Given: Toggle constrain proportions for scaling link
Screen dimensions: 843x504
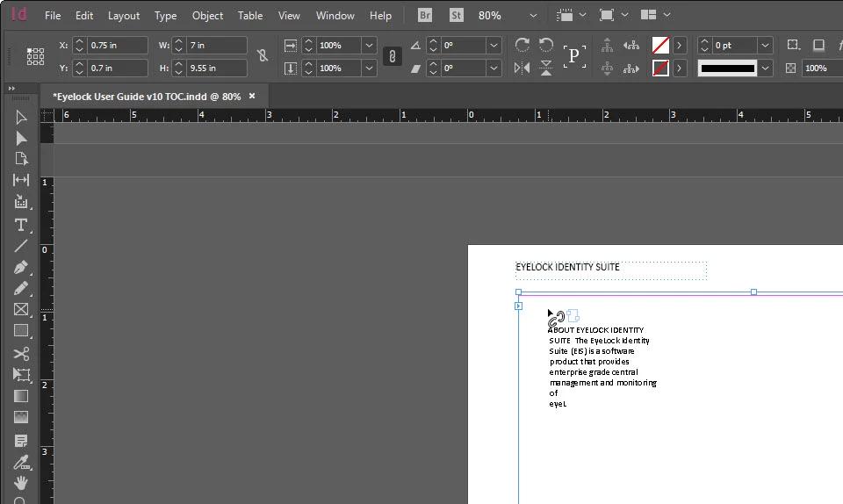Looking at the screenshot, I should (x=392, y=56).
